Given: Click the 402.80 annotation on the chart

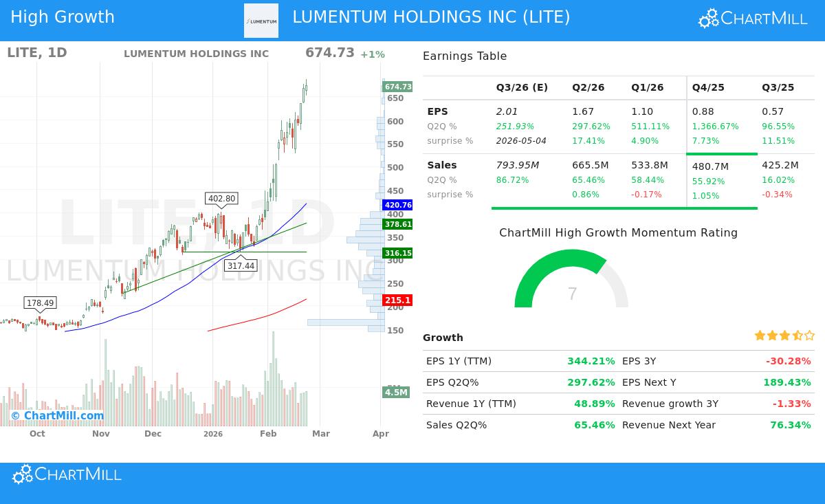Looking at the screenshot, I should pyautogui.click(x=221, y=198).
